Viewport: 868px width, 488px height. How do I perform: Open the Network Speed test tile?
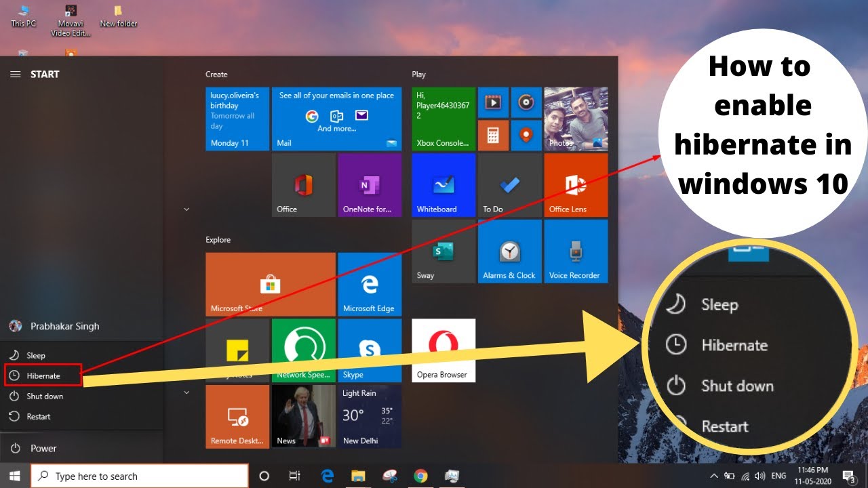pos(304,351)
